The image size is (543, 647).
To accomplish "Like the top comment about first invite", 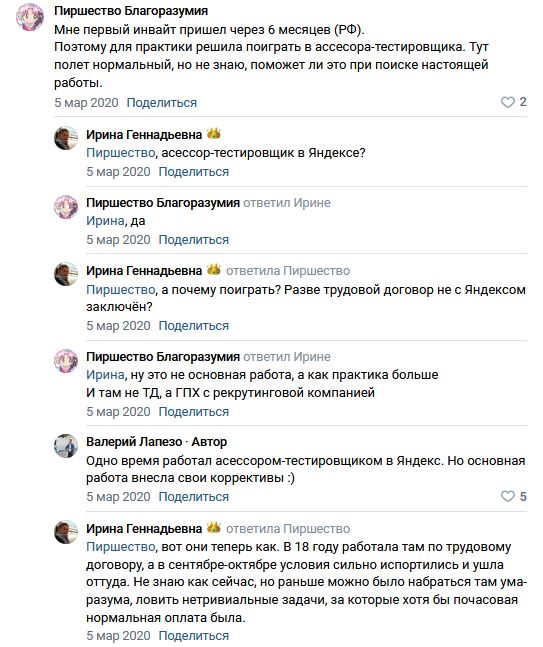I will (x=507, y=102).
